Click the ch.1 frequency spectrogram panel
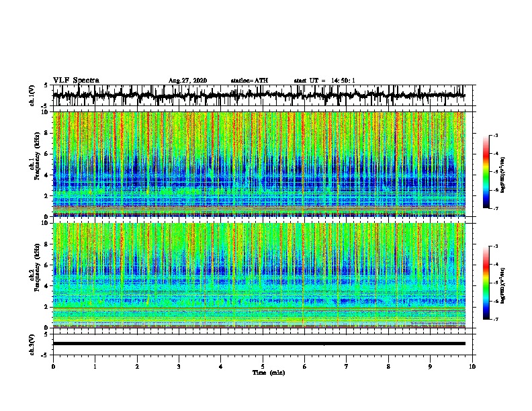The image size is (532, 411). (x=259, y=164)
